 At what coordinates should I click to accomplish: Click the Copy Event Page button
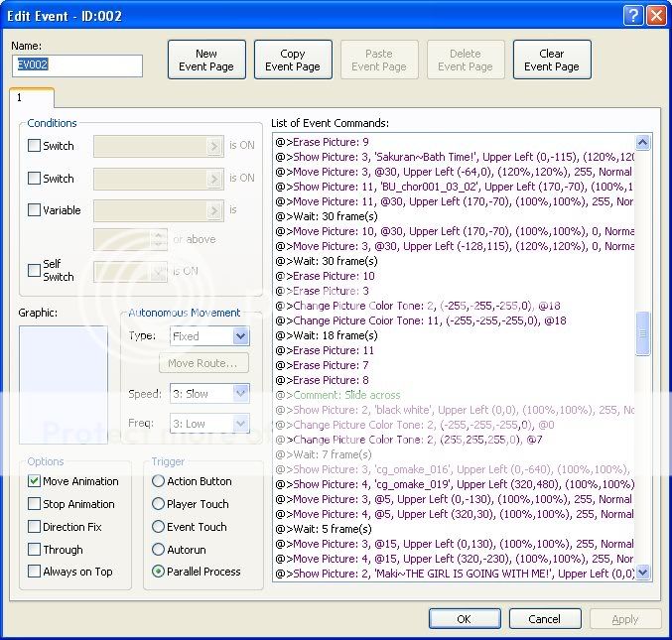(x=293, y=61)
